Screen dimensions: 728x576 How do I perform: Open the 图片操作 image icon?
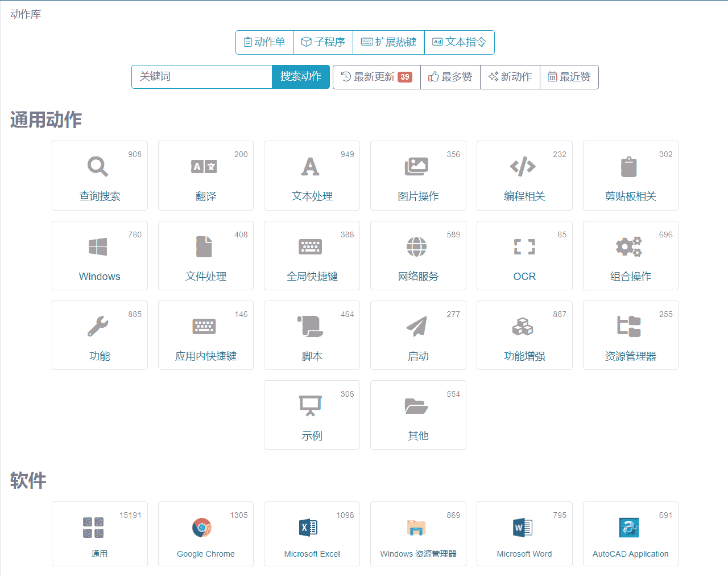click(416, 166)
